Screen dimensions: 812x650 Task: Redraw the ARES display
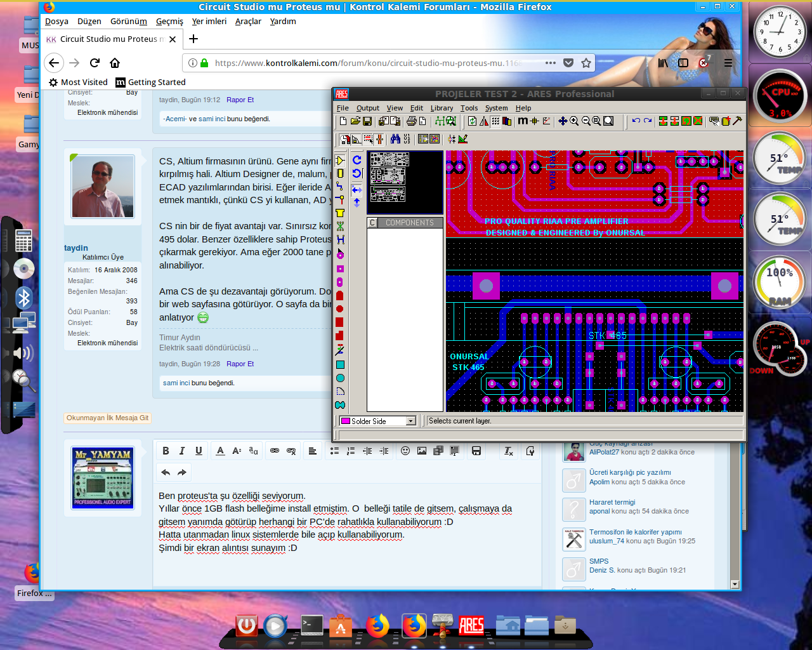click(x=473, y=121)
